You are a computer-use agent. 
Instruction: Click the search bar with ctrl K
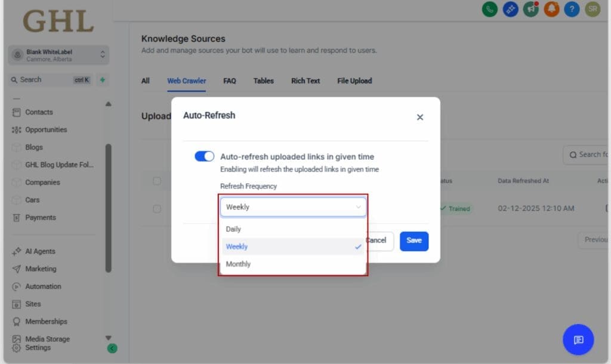click(48, 79)
